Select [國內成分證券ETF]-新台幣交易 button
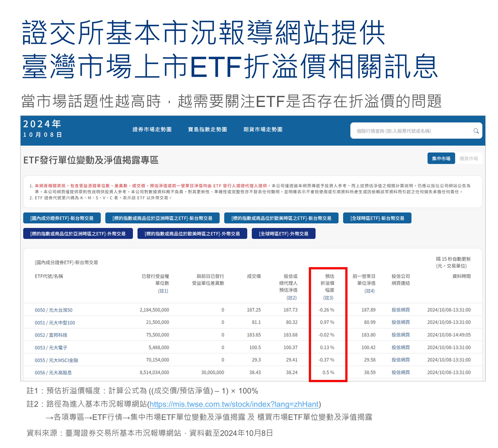 point(62,218)
